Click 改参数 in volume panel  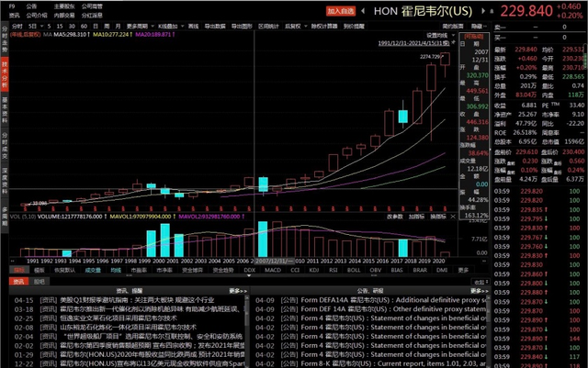(x=394, y=217)
